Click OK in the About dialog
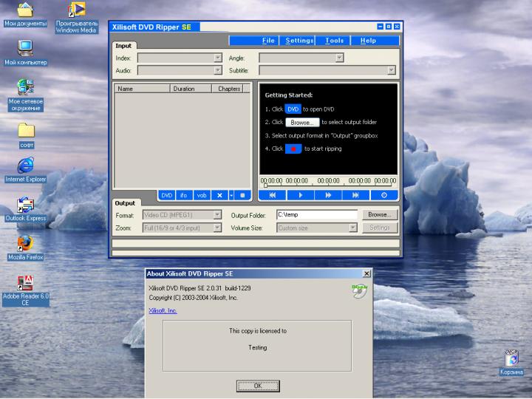 pos(257,386)
